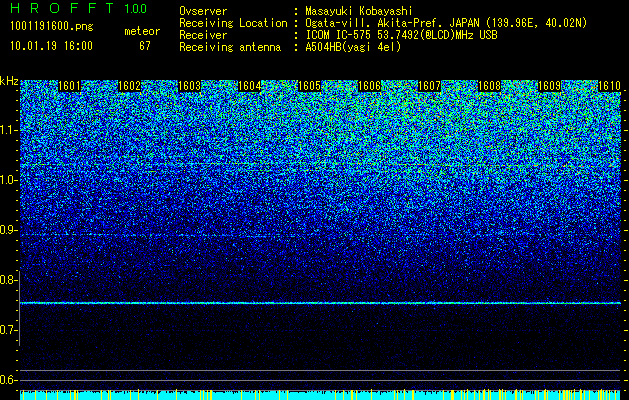
Task: Click the date stamp 10.01.19 16:00
Action: pos(51,46)
